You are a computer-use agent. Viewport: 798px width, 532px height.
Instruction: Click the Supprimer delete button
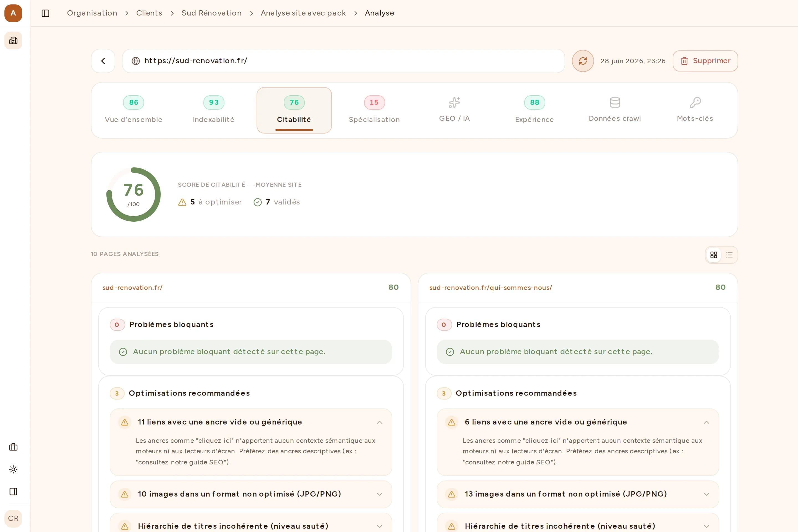[x=705, y=61]
